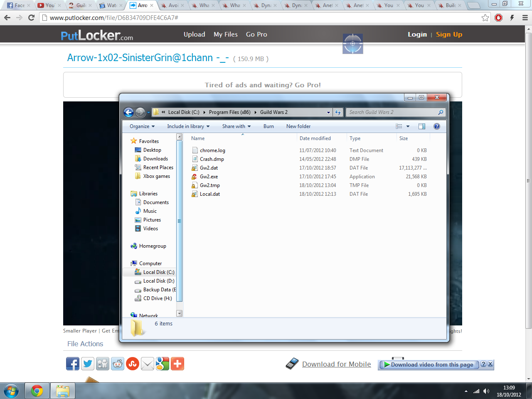This screenshot has width=532, height=399.
Task: Open Explorer help question mark icon
Action: tap(437, 126)
